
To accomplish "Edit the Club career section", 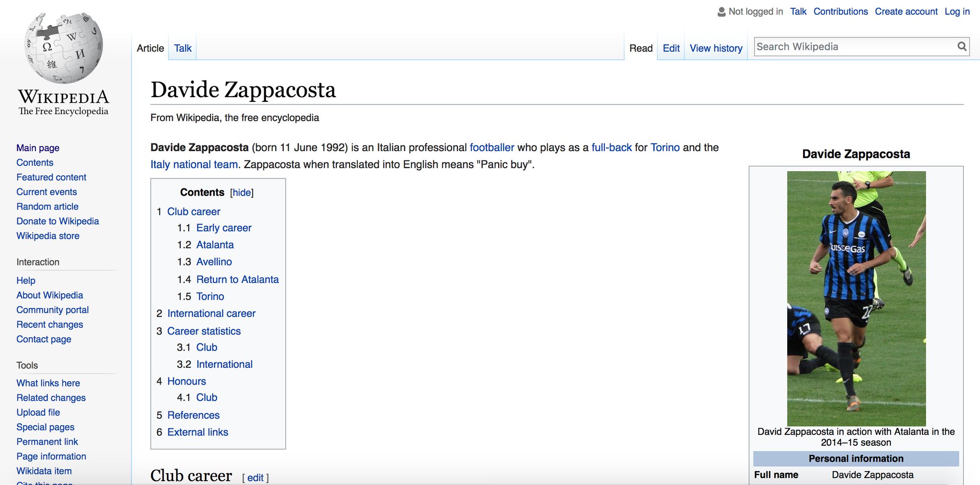I will point(255,477).
